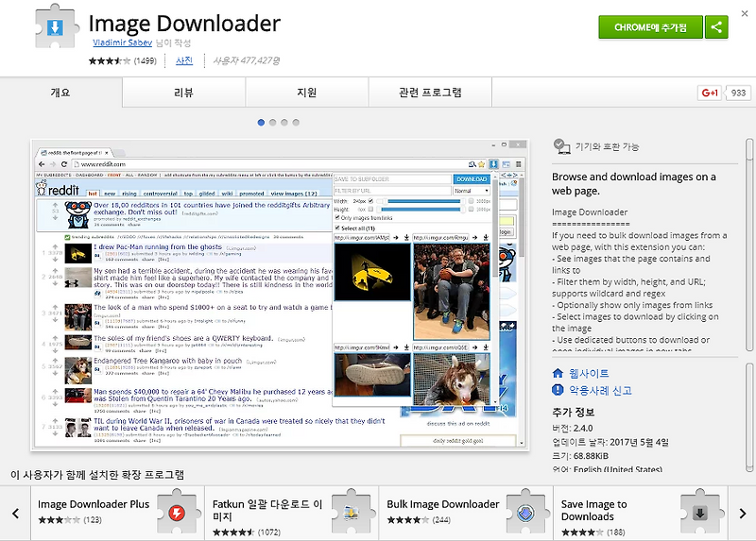This screenshot has height=541, width=756.
Task: Switch to the 개요 tab
Action: 60,92
